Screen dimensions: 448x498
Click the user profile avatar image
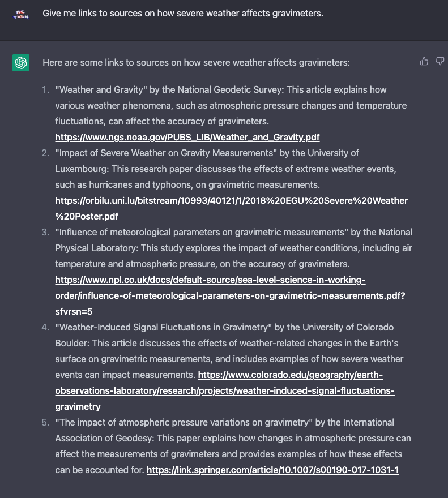coord(22,14)
